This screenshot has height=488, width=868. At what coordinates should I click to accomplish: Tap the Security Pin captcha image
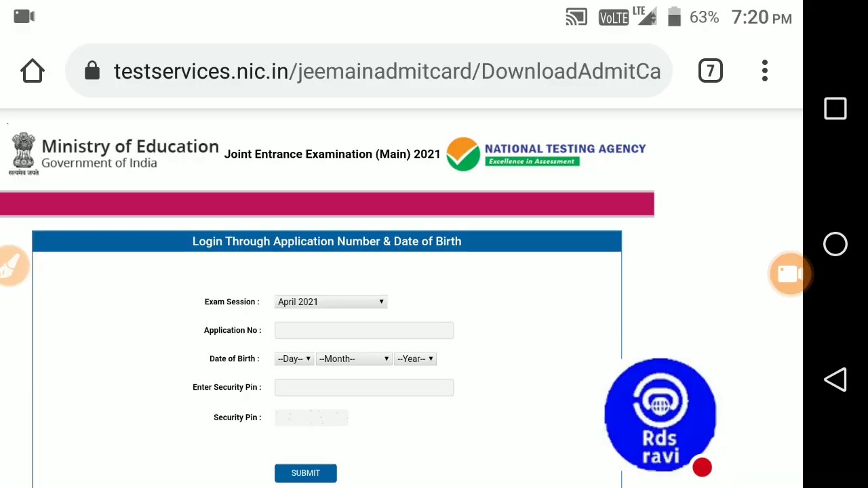(x=311, y=418)
